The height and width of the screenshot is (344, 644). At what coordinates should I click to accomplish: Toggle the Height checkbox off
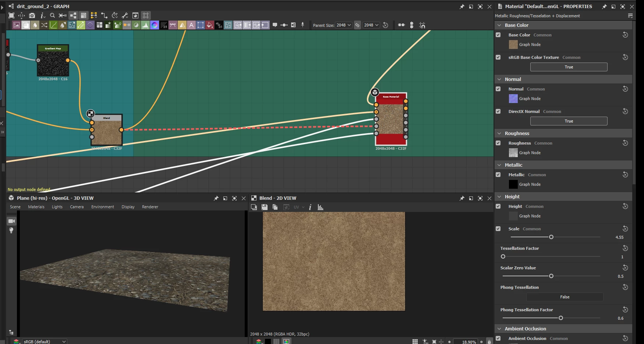498,206
